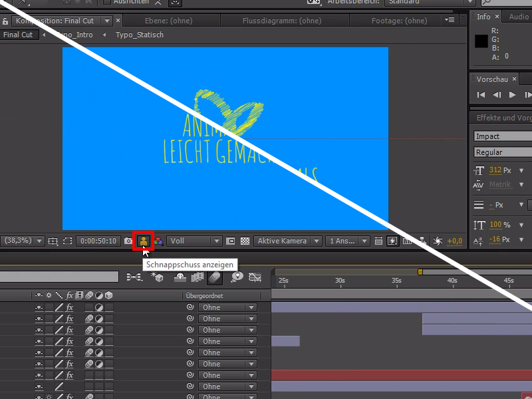Enable the 3D switch in the timeline header
The image size is (532, 399).
tap(108, 295)
